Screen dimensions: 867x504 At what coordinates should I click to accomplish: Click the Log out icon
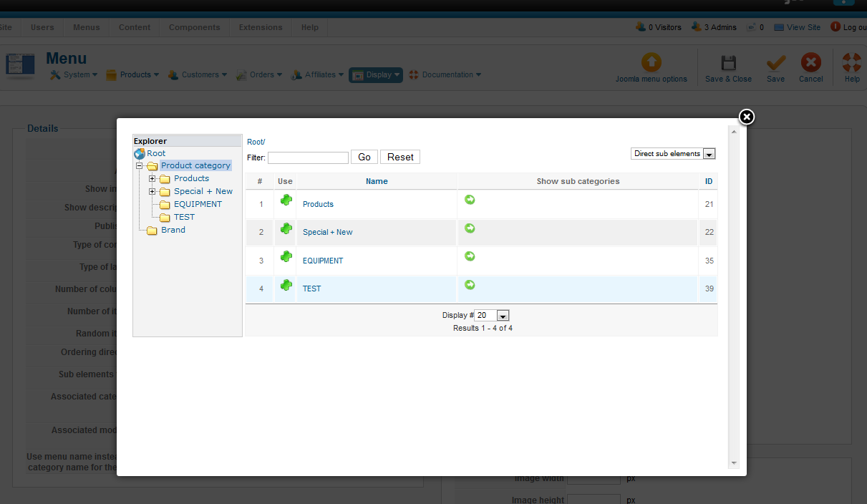coord(835,27)
